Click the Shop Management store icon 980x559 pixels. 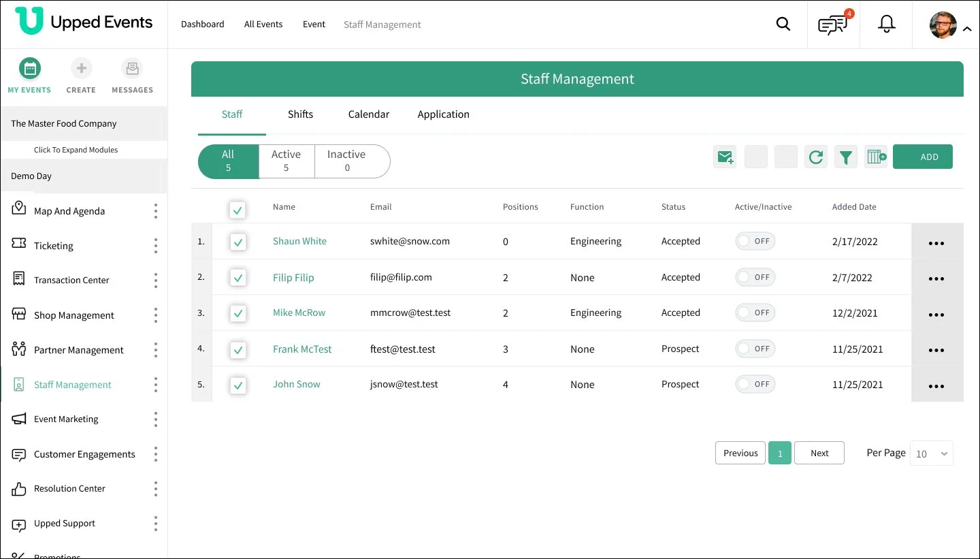tap(19, 314)
